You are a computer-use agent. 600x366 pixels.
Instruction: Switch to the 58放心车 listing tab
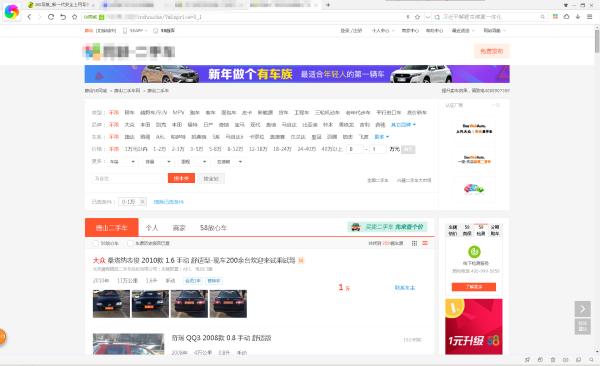(214, 228)
